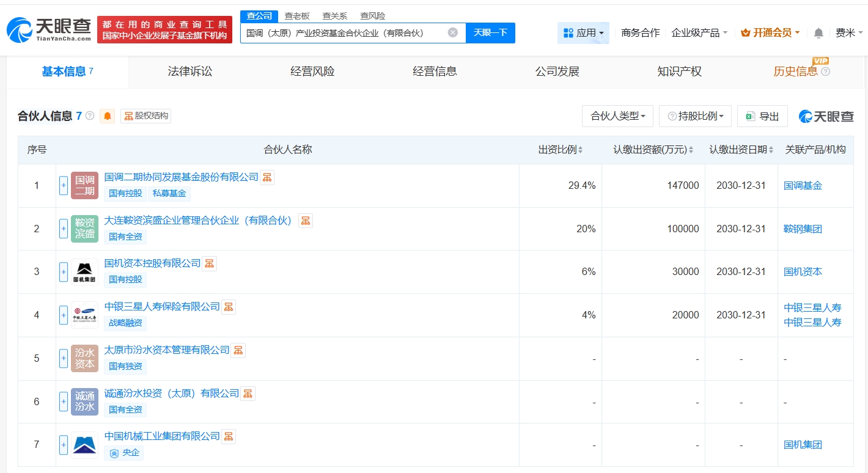This screenshot has width=868, height=473.
Task: Open the notification bell in top header
Action: pos(818,33)
